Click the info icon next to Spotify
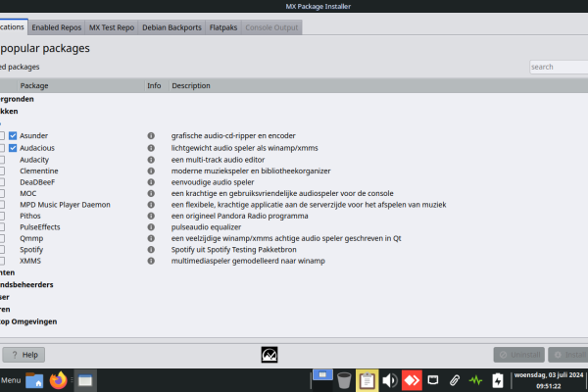 click(x=152, y=250)
